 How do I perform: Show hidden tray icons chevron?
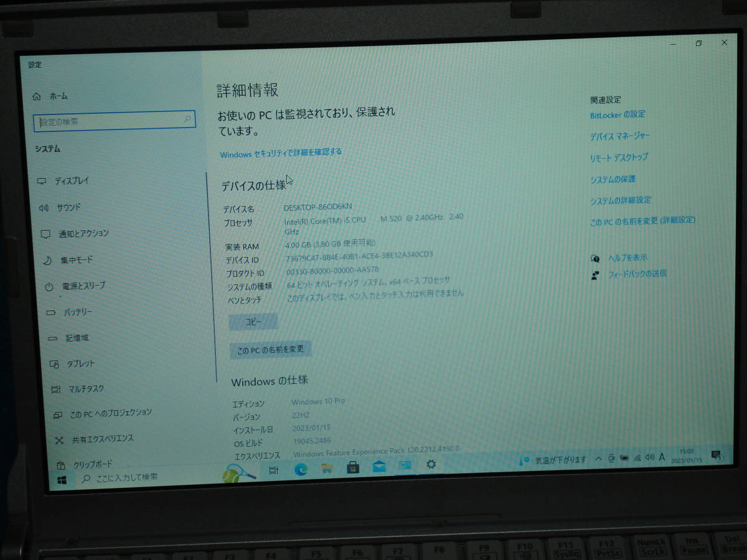pyautogui.click(x=599, y=459)
